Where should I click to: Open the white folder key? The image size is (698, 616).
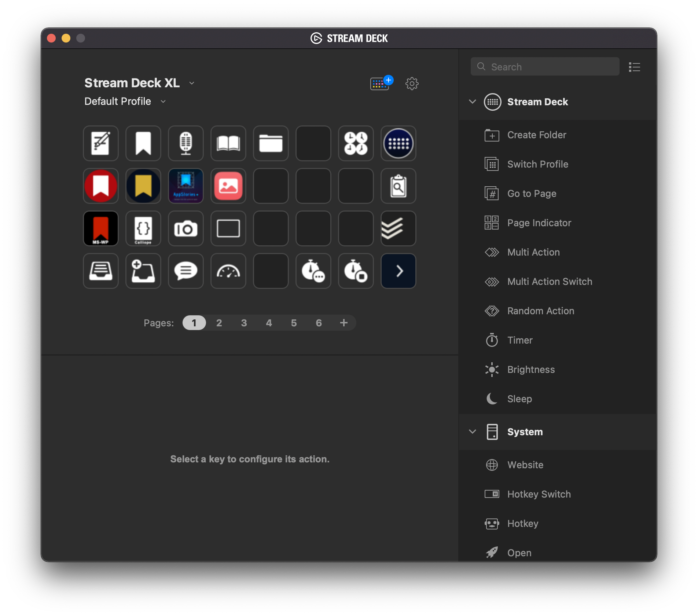(271, 143)
